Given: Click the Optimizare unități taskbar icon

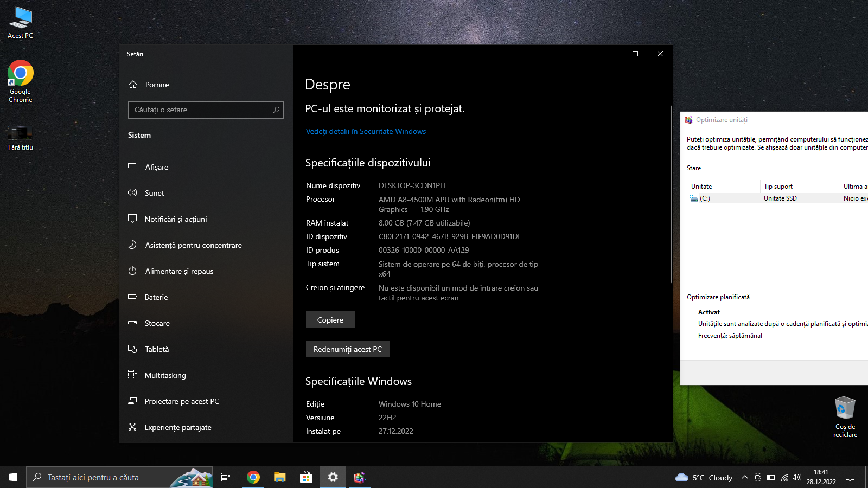Looking at the screenshot, I should (x=360, y=477).
